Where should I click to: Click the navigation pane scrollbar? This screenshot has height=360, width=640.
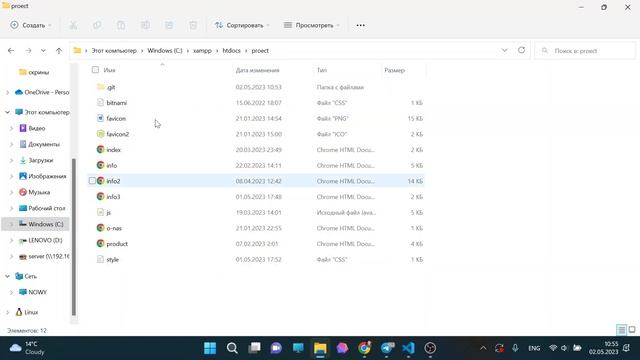pyautogui.click(x=74, y=237)
